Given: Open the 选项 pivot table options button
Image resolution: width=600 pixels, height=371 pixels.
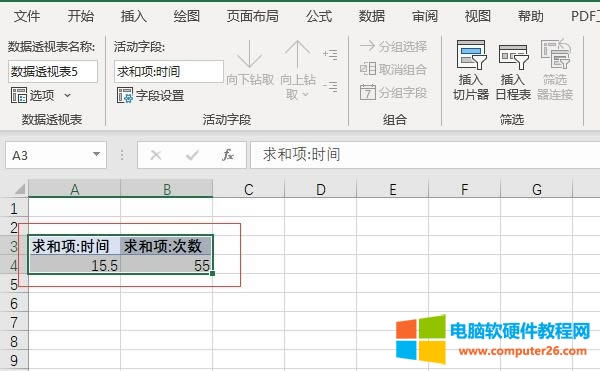Looking at the screenshot, I should coord(40,95).
